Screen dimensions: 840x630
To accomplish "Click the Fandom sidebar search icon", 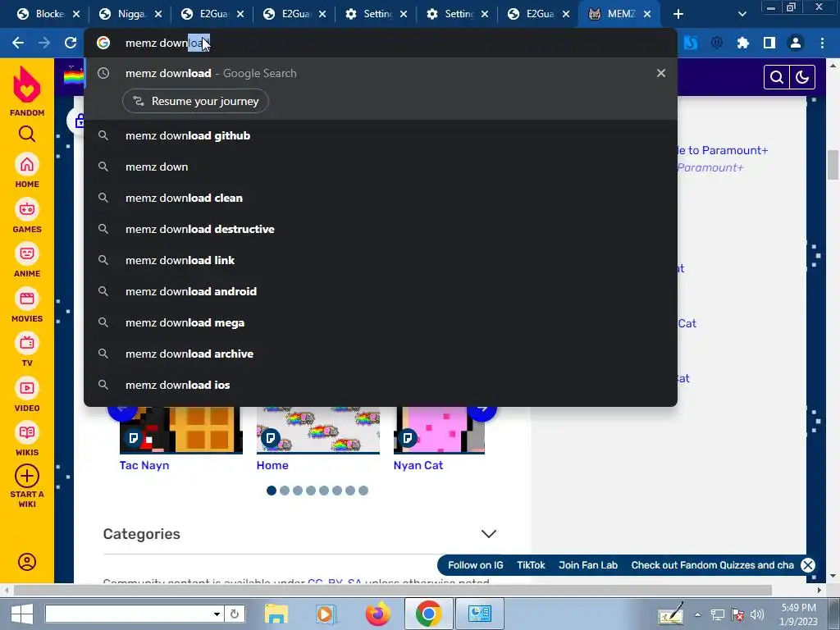I will tap(27, 134).
